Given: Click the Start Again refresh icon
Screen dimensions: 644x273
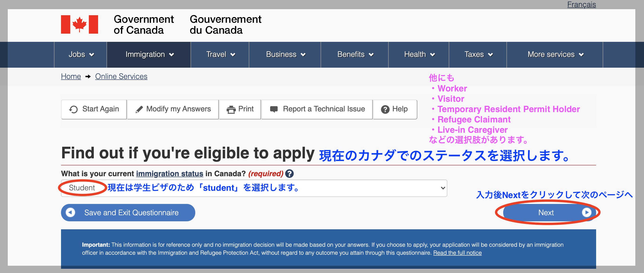Looking at the screenshot, I should [73, 109].
